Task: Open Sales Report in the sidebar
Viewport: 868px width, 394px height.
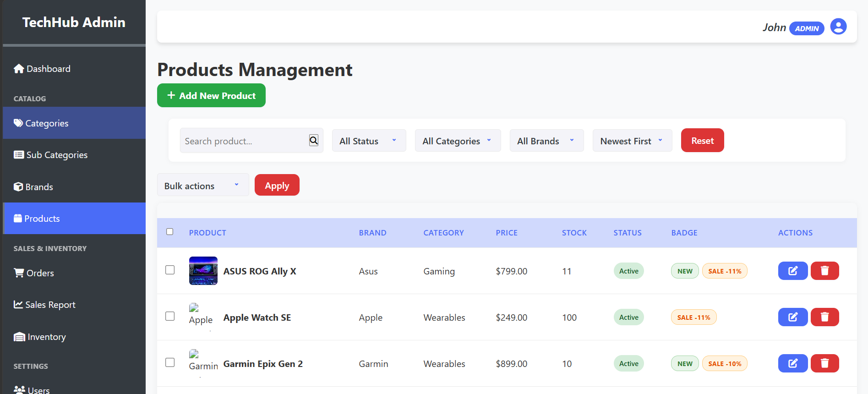Action: tap(74, 304)
